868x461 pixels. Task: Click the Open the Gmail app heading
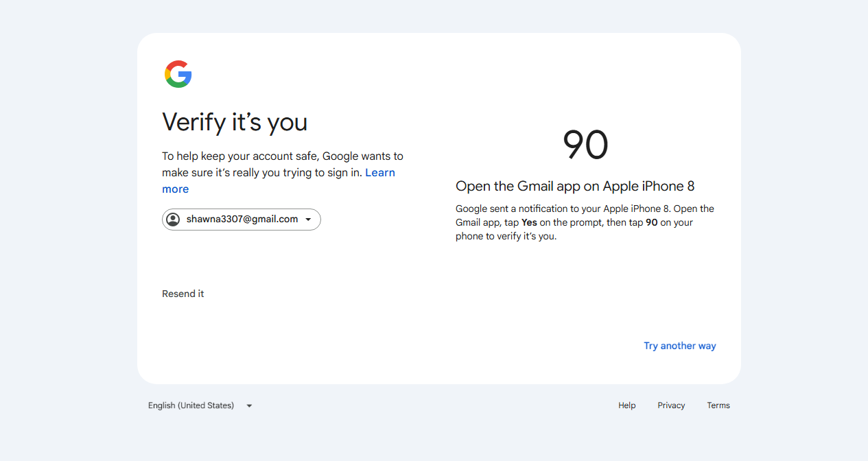point(575,187)
